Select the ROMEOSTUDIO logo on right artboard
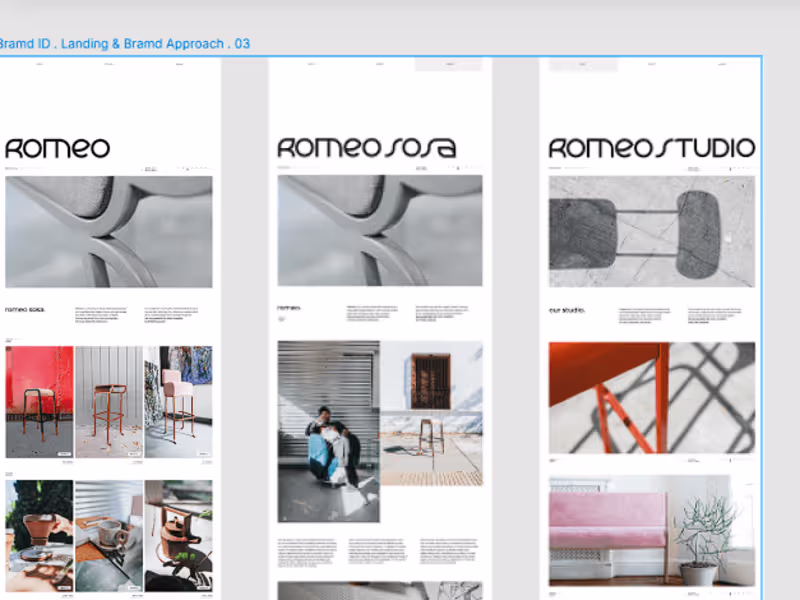 (652, 147)
